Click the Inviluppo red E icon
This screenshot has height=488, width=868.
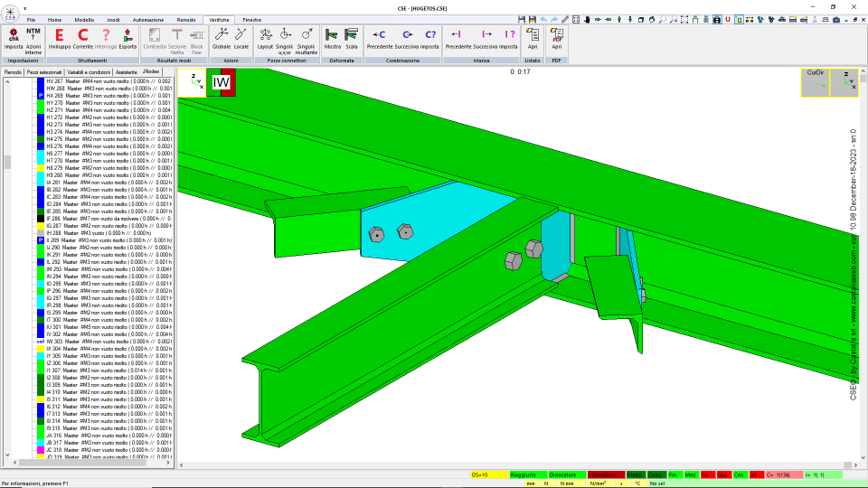tap(60, 39)
